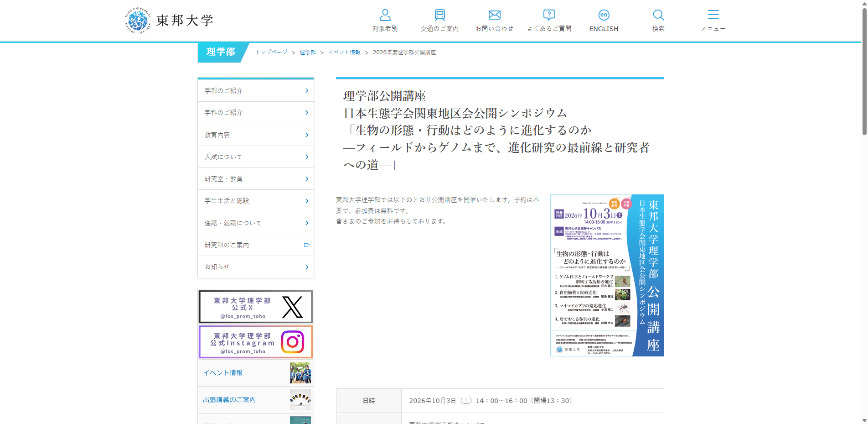Open the 研究科のご案内 menu item
The height and width of the screenshot is (424, 868).
pyautogui.click(x=256, y=245)
